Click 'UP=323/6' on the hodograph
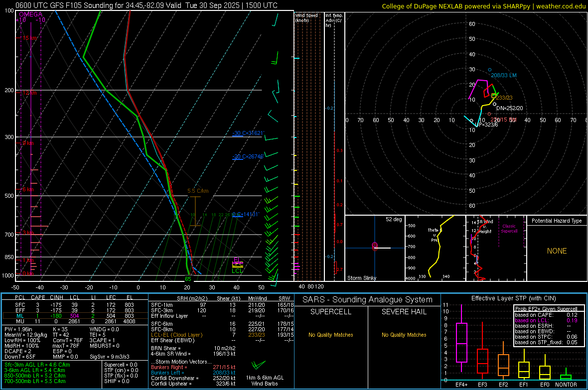588x390 pixels. (x=486, y=125)
